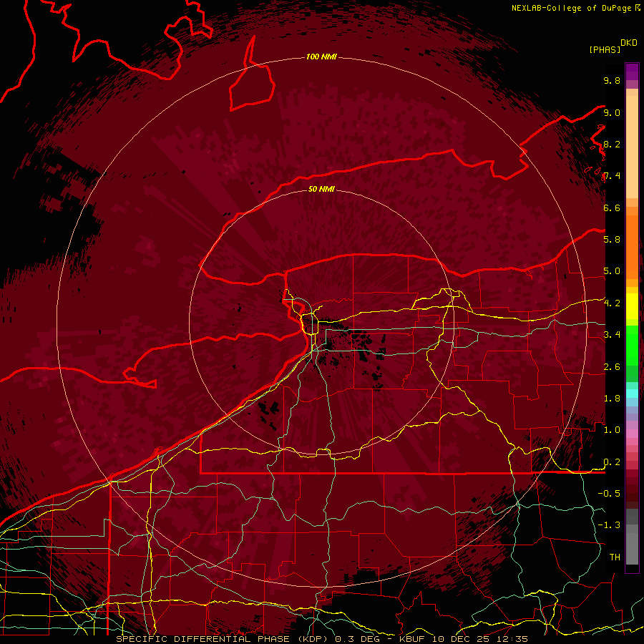Screen dimensions: 644x644
Task: Click the 5.0 scale value
Action: 612,271
